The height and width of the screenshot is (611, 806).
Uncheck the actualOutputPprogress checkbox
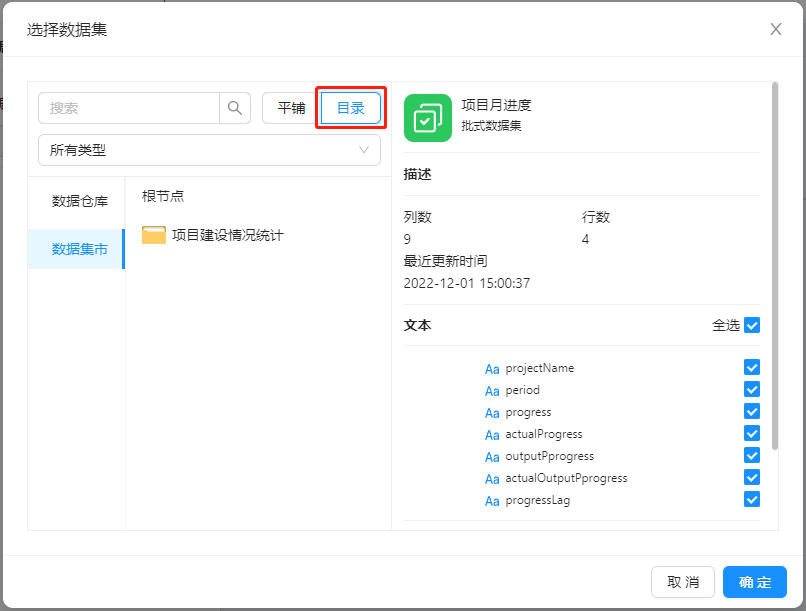752,478
